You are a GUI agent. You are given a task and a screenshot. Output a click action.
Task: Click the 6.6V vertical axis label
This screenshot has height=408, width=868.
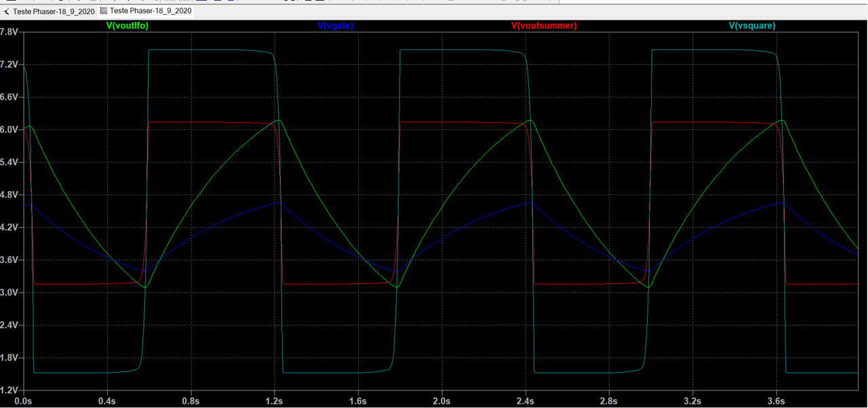9,97
